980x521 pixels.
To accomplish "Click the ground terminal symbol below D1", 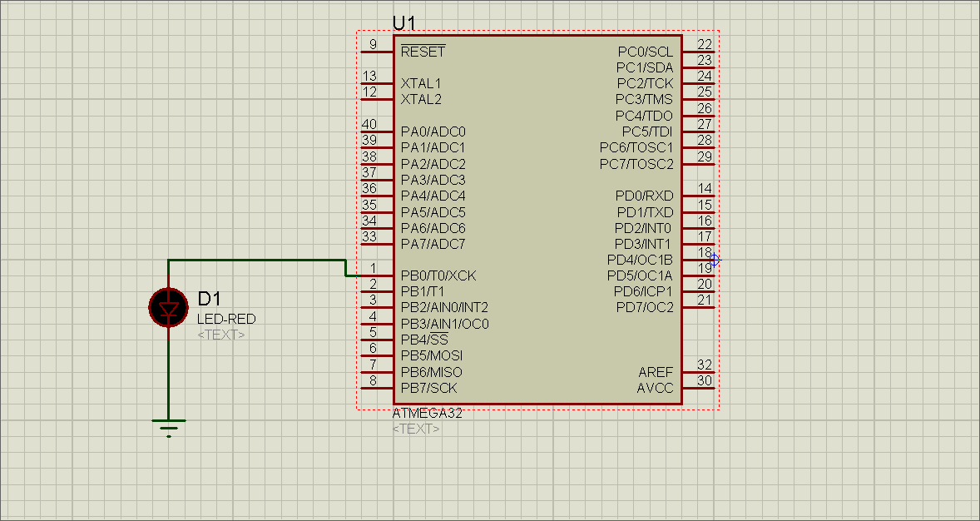I will point(168,424).
